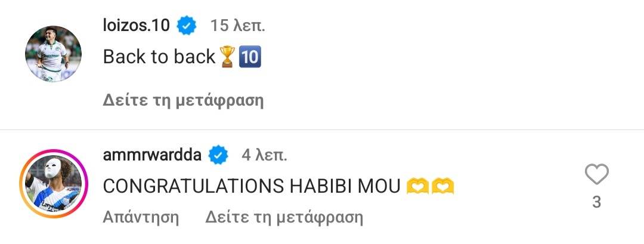The image size is (644, 244).
Task: Click the blue number 10 emoji
Action: [x=250, y=57]
